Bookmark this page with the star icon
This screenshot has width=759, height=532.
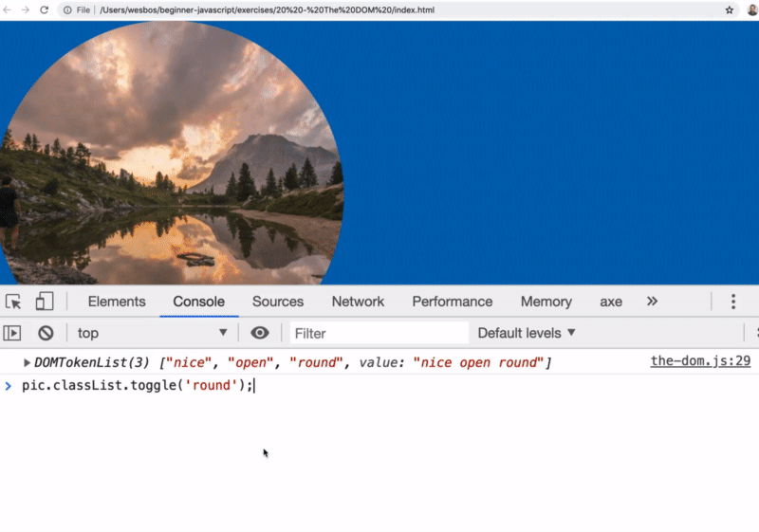pyautogui.click(x=730, y=9)
